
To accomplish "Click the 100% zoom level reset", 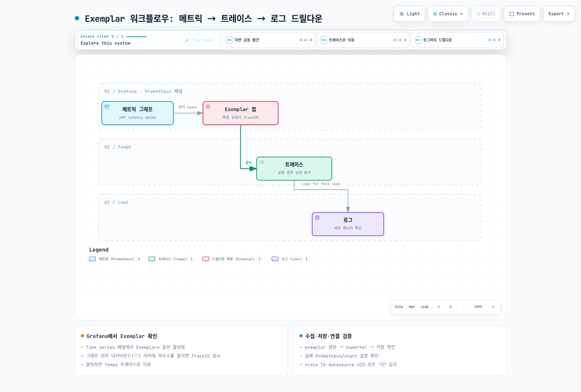I will click(x=478, y=307).
